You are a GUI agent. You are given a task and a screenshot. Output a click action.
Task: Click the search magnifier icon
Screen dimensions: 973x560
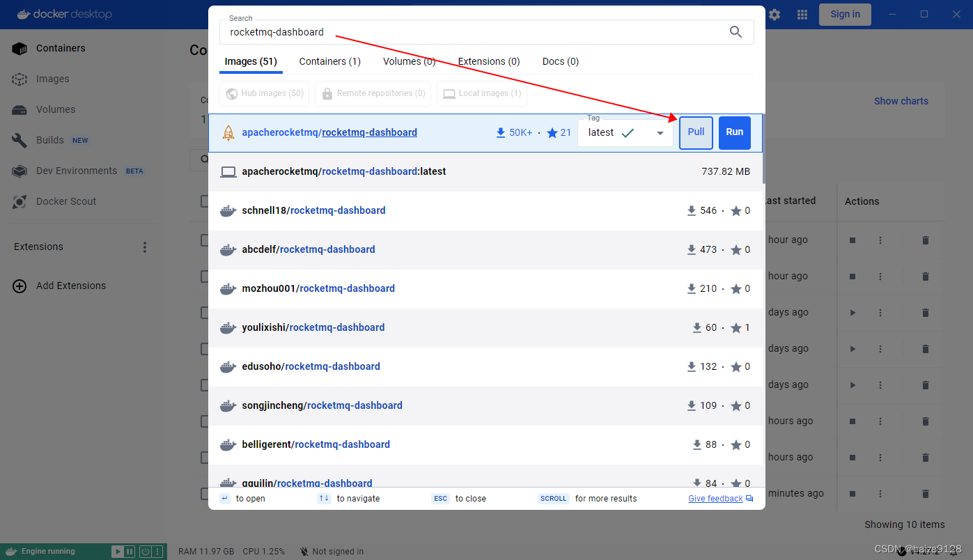pos(735,31)
